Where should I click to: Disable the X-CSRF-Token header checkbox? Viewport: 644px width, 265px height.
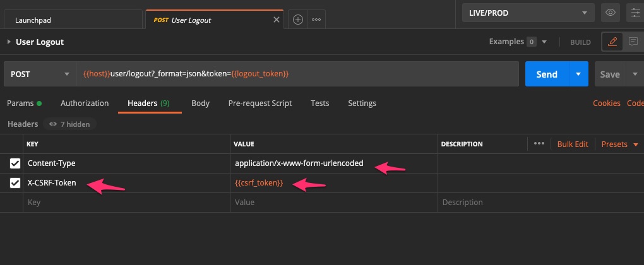click(15, 183)
